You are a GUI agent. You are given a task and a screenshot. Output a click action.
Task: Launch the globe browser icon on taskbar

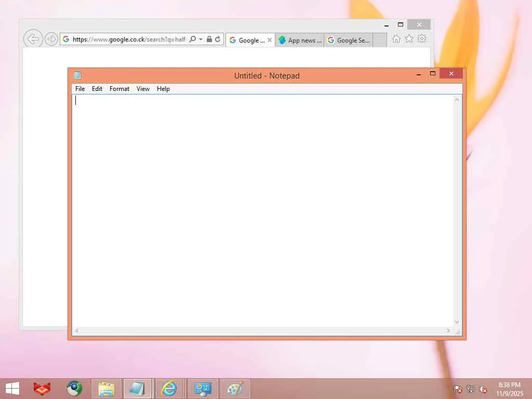74,389
